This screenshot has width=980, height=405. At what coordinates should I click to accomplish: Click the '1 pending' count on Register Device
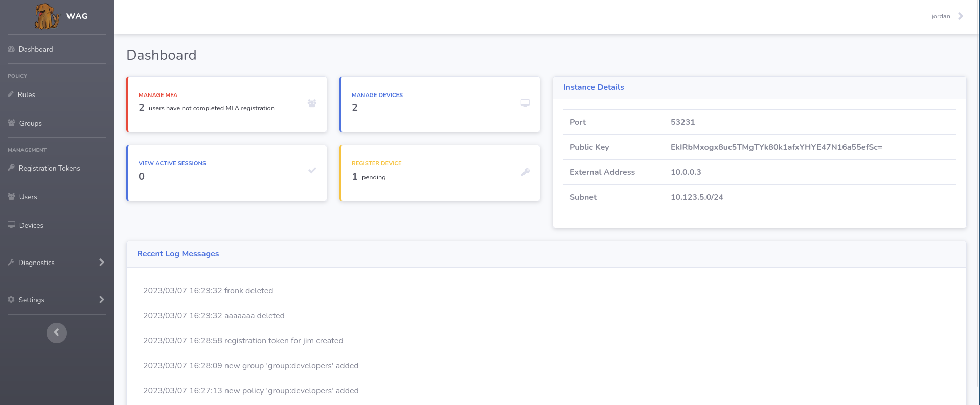(369, 177)
